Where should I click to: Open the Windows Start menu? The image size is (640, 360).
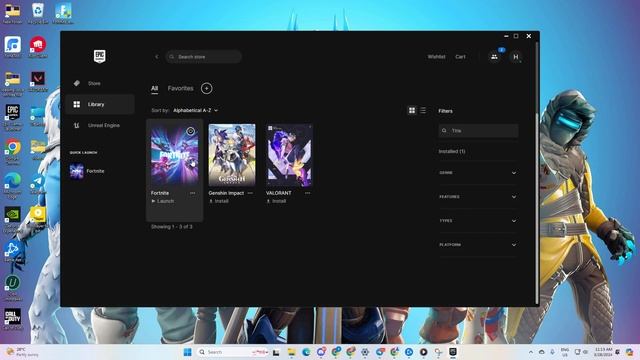(188, 352)
